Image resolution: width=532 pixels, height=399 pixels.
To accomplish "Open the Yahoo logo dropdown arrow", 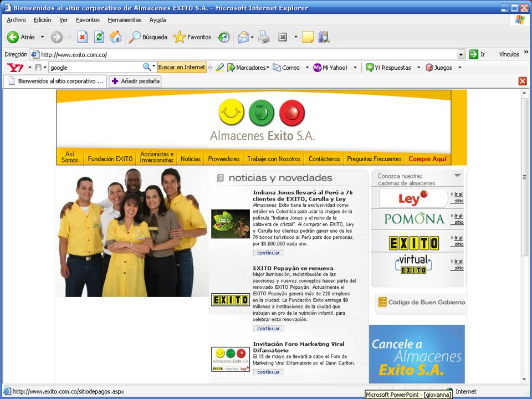I will coord(29,68).
